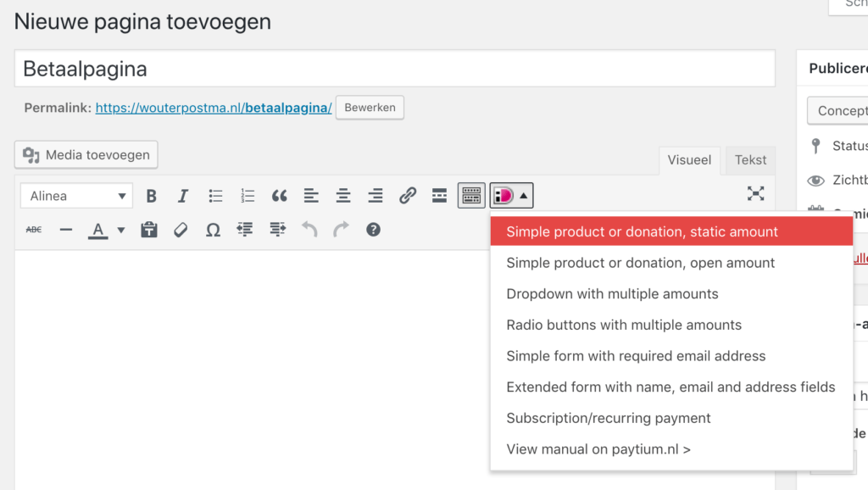Switch to the Tekst tab
This screenshot has width=868, height=490.
point(749,160)
